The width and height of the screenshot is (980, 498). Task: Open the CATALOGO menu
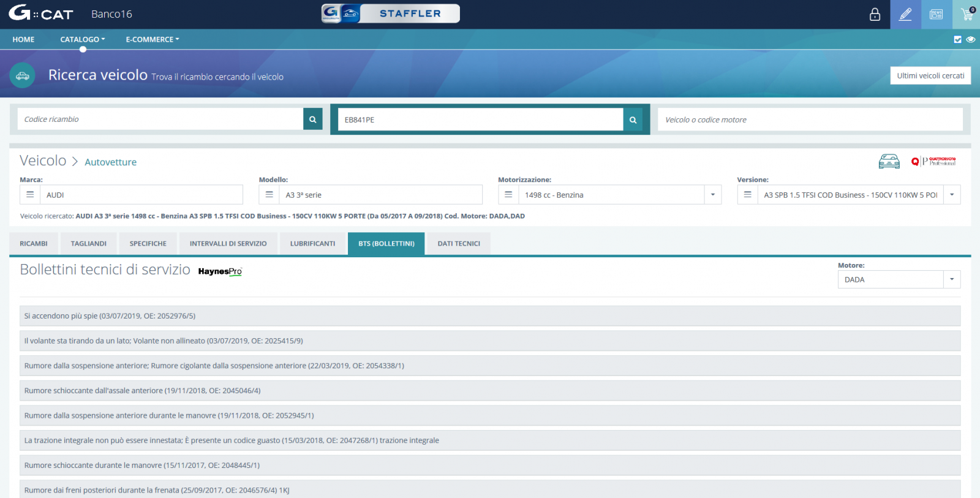click(x=83, y=39)
